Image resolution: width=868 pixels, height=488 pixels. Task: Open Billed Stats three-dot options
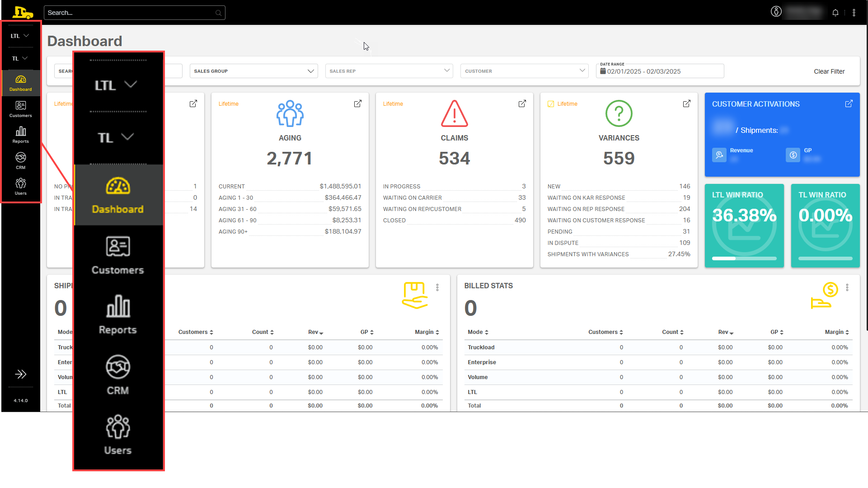pyautogui.click(x=847, y=287)
